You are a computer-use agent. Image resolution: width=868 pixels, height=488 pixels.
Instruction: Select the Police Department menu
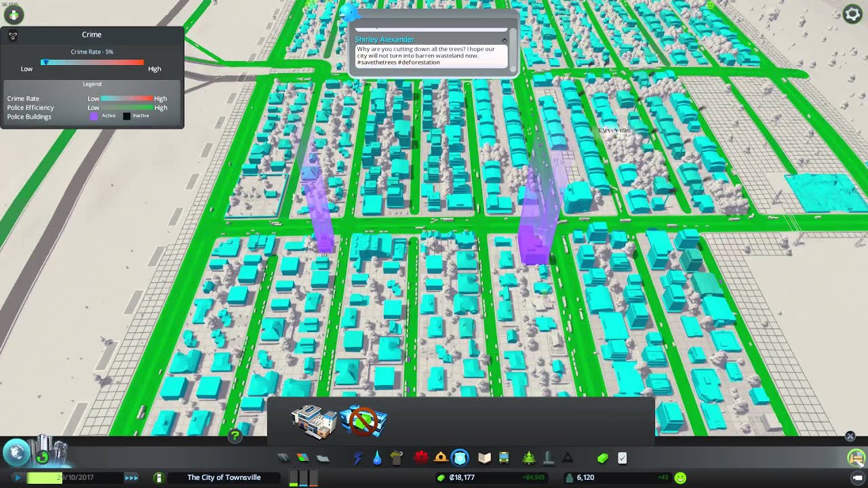point(460,458)
